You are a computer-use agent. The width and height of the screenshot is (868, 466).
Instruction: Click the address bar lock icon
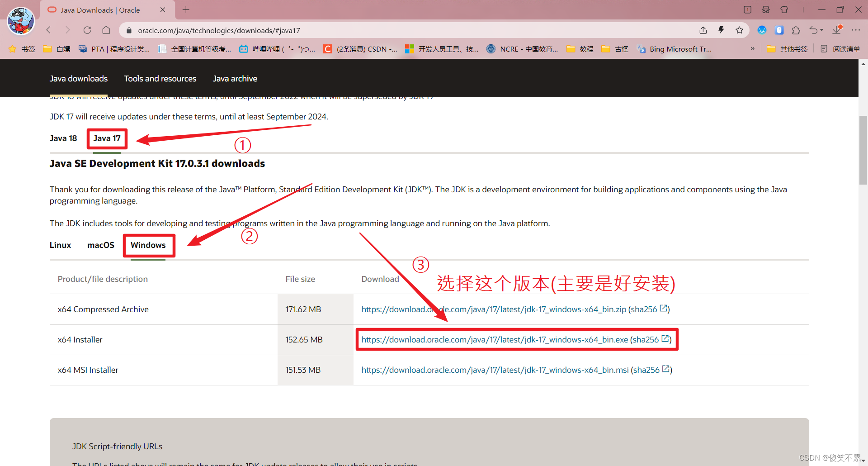pos(129,30)
